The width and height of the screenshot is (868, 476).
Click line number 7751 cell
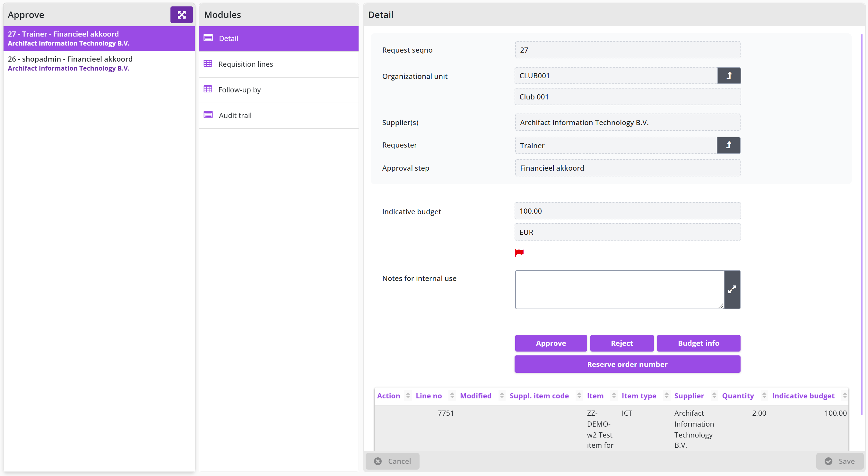446,413
